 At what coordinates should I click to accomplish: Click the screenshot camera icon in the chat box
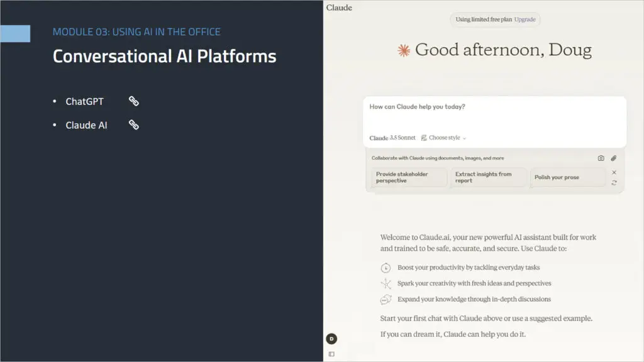(x=602, y=158)
